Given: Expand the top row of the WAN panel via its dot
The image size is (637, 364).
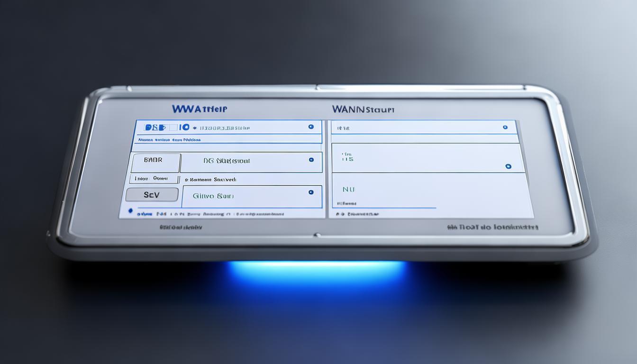Looking at the screenshot, I should [x=505, y=127].
